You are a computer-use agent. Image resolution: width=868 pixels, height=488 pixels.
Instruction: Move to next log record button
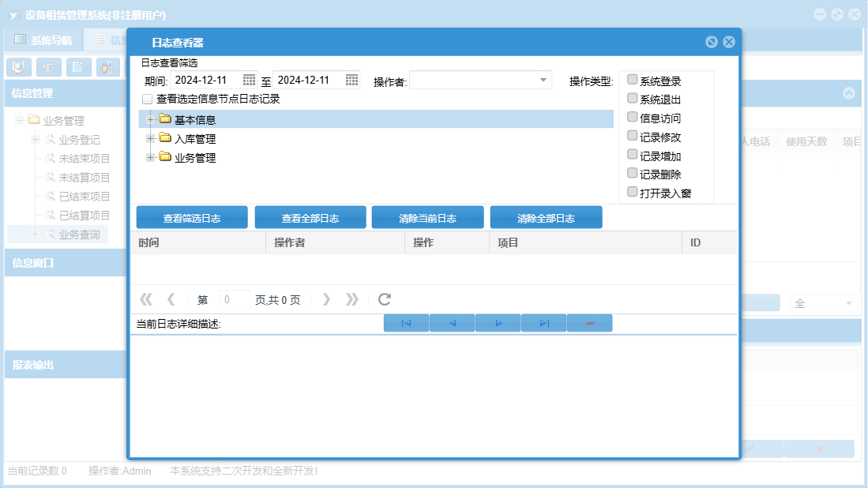pyautogui.click(x=498, y=323)
